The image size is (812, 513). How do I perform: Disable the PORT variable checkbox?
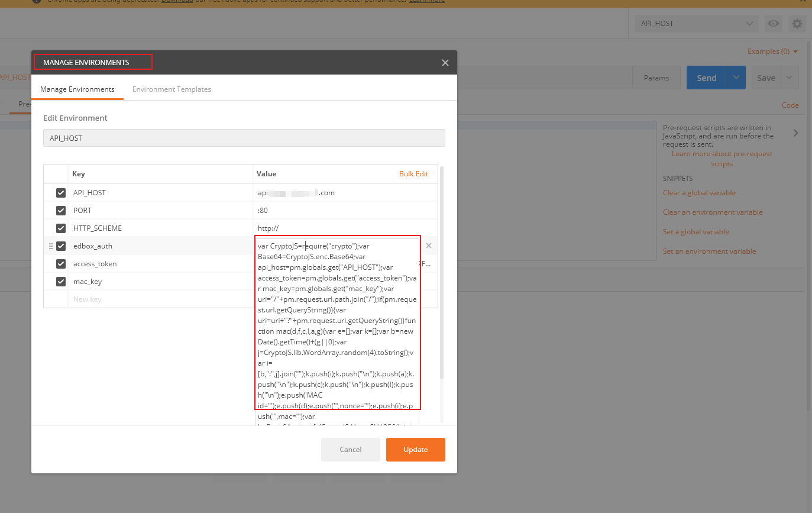60,210
